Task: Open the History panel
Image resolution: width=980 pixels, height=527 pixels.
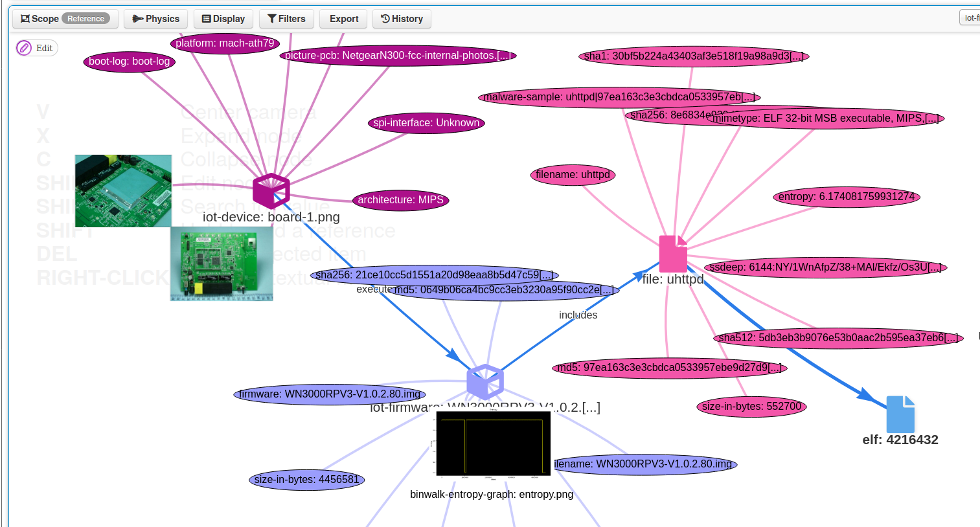Action: coord(402,19)
